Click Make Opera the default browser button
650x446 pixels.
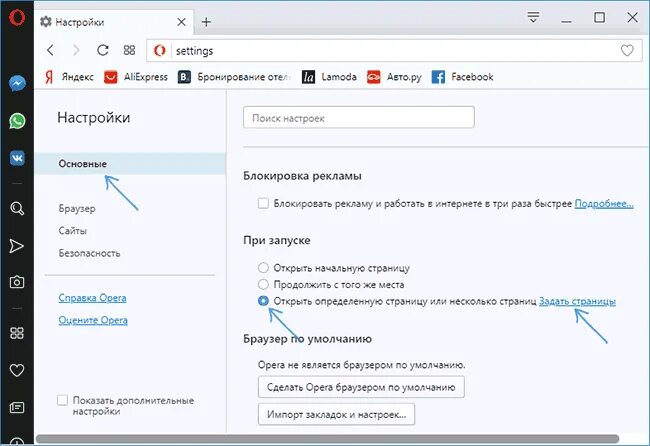click(361, 387)
